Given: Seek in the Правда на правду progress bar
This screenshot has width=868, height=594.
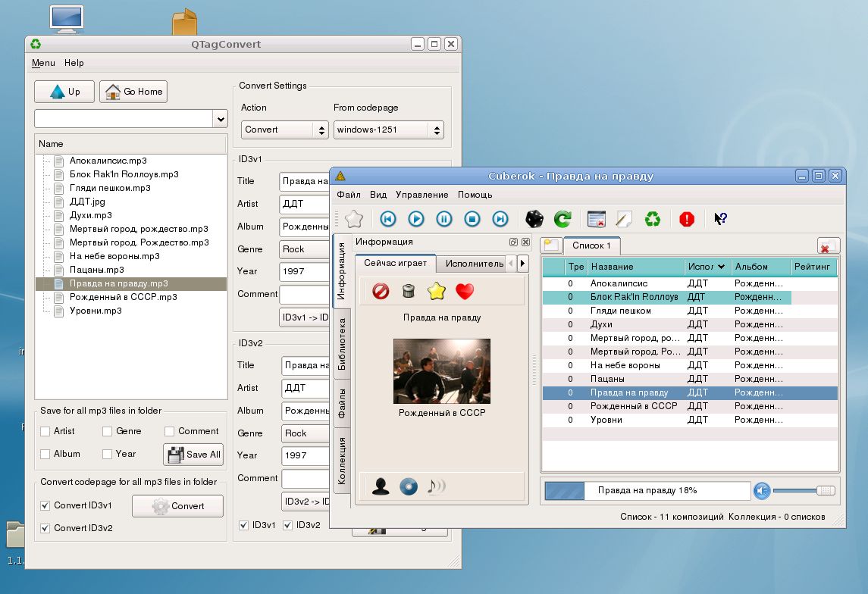Looking at the screenshot, I should (647, 490).
